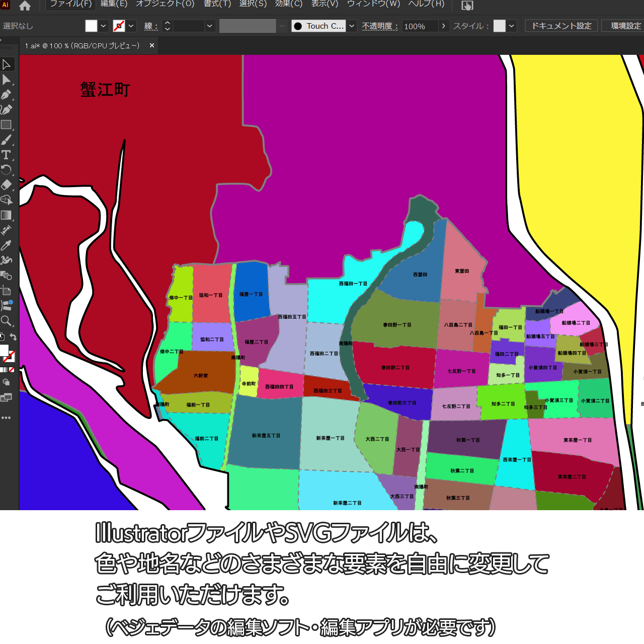Activate the Zoom magnifier tool

click(7, 321)
